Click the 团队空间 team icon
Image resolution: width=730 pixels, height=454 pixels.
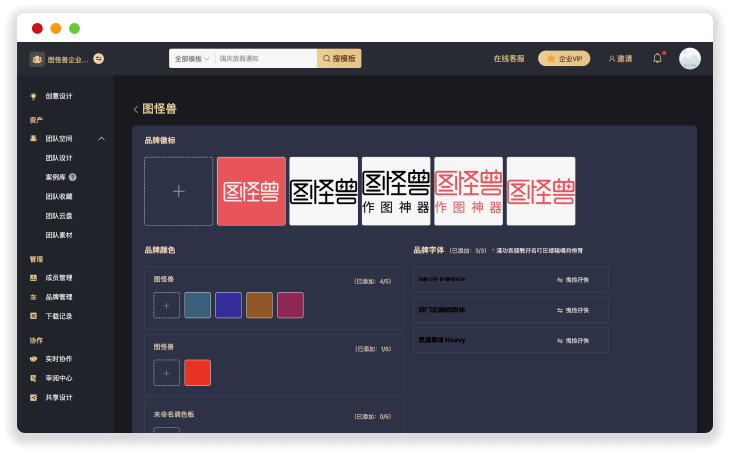[x=34, y=138]
